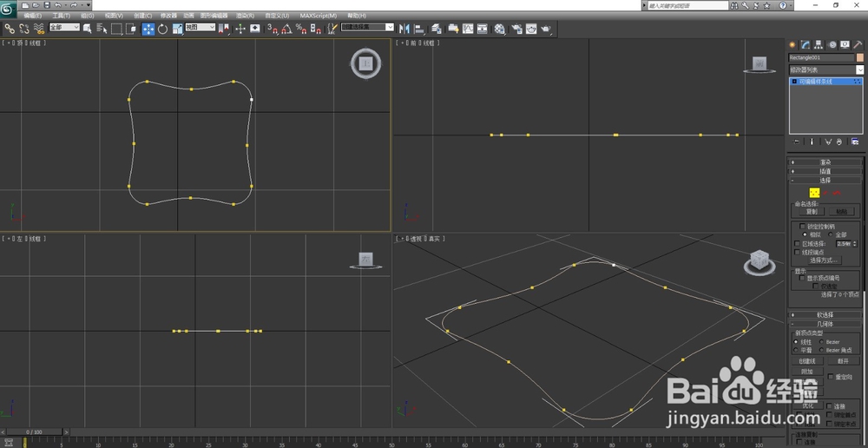This screenshot has height=448, width=868.
Task: Click the Select and Link chain icon
Action: tap(10, 29)
